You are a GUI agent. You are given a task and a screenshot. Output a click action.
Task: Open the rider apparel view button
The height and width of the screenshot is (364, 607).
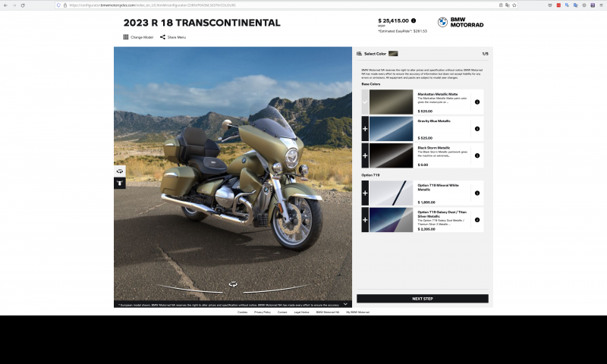(120, 183)
